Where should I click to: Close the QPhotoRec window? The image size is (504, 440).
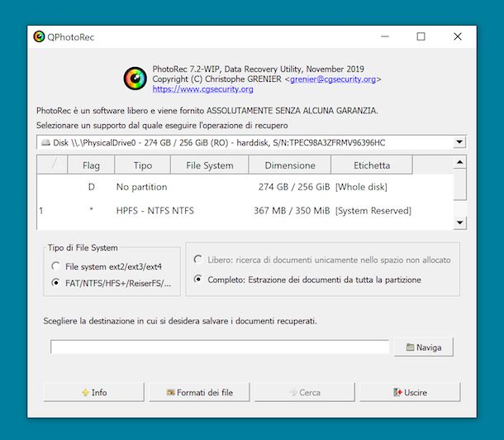(x=458, y=36)
